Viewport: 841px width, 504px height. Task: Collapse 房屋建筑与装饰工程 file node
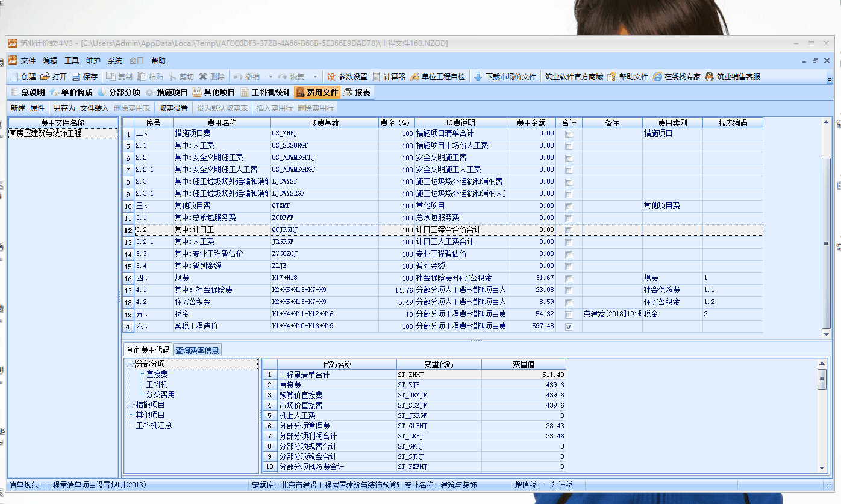pyautogui.click(x=13, y=134)
